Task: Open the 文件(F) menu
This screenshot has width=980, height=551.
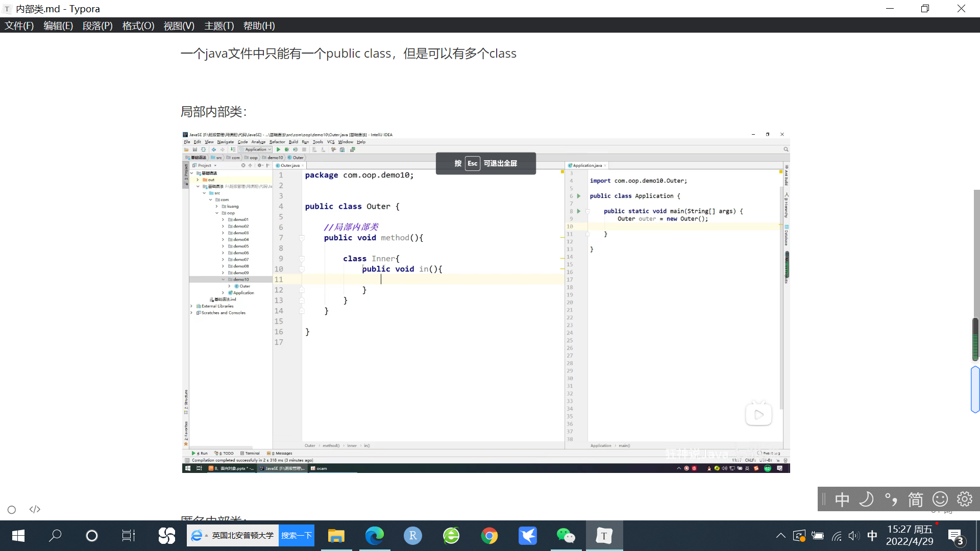Action: [19, 26]
